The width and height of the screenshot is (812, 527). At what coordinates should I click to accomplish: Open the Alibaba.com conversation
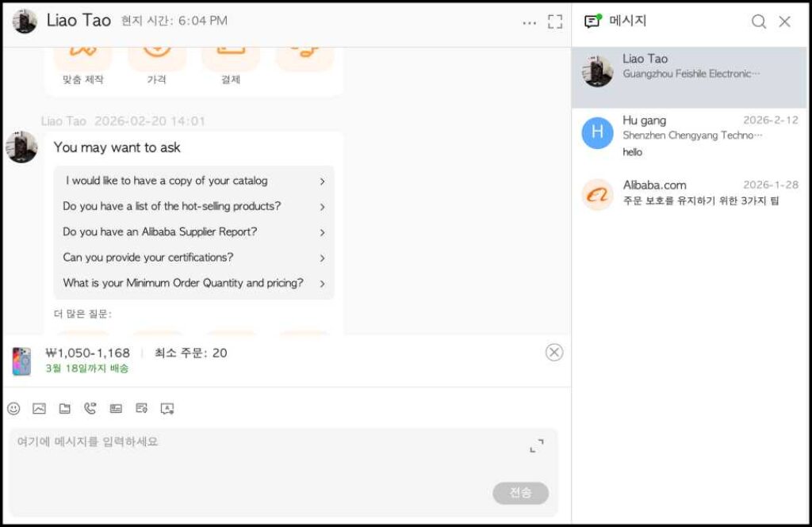(x=689, y=193)
